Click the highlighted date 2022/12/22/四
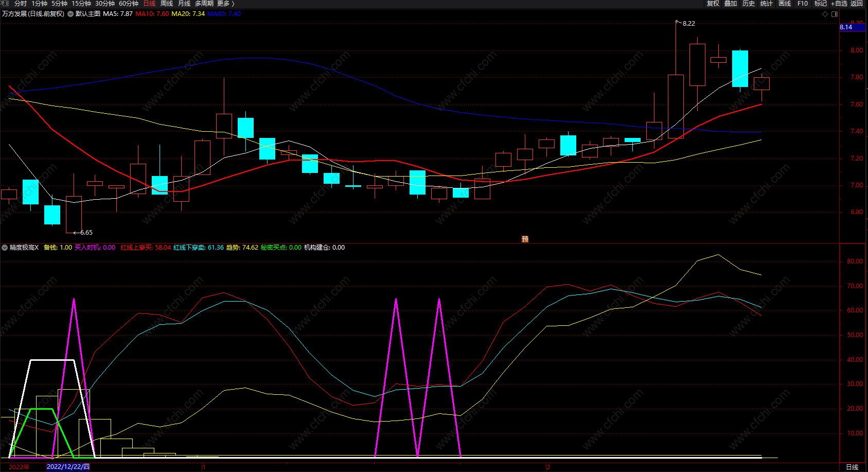This screenshot has width=868, height=472. click(68, 467)
